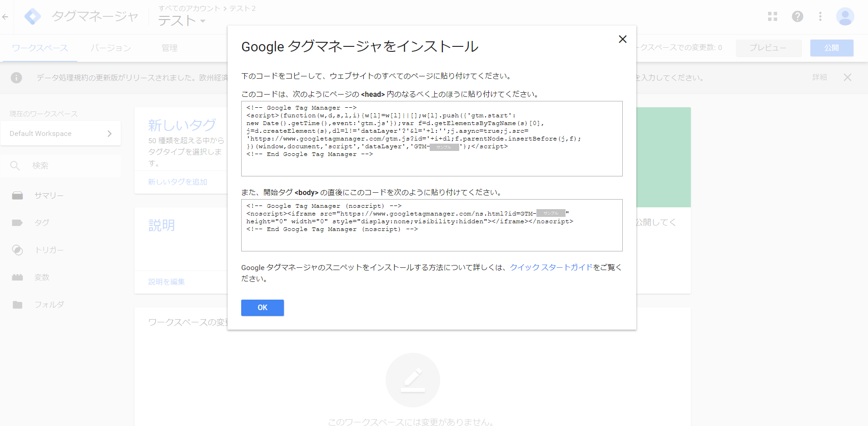
Task: Expand the テスト container dropdown
Action: click(x=203, y=21)
